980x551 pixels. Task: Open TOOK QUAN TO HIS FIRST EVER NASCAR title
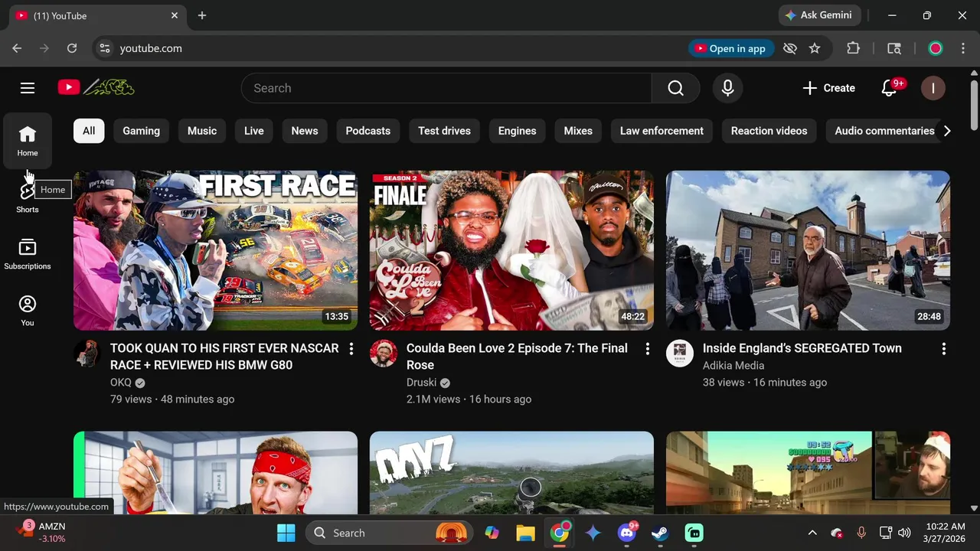224,357
